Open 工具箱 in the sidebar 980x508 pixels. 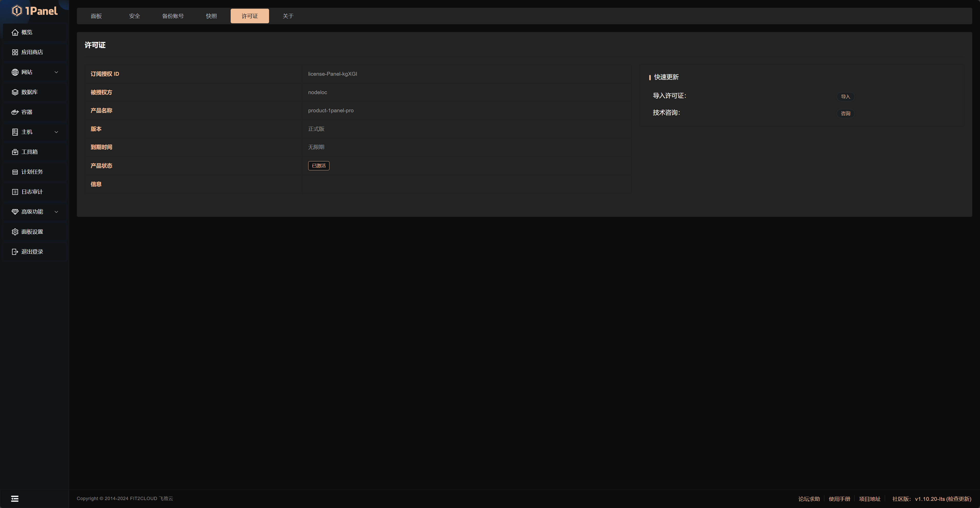(x=35, y=152)
